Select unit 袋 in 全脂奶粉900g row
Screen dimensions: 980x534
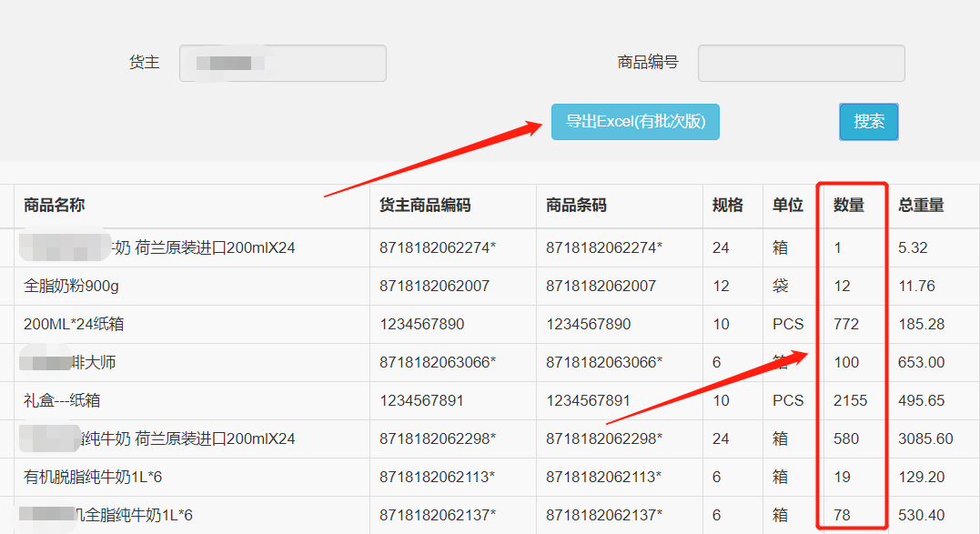click(x=780, y=286)
